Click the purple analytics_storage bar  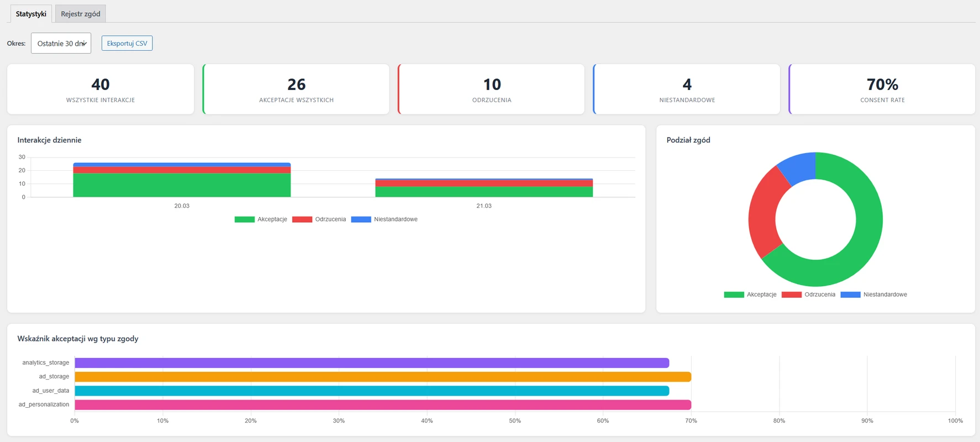[372, 363]
